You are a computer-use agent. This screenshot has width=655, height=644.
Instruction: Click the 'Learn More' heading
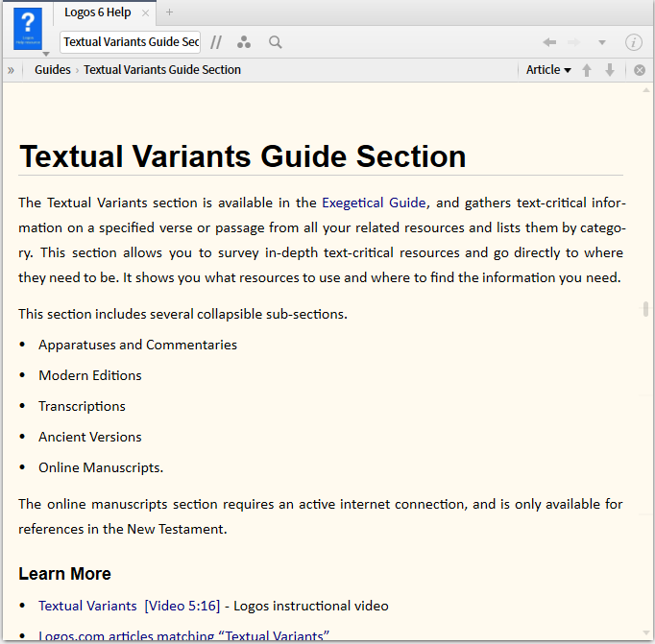64,574
